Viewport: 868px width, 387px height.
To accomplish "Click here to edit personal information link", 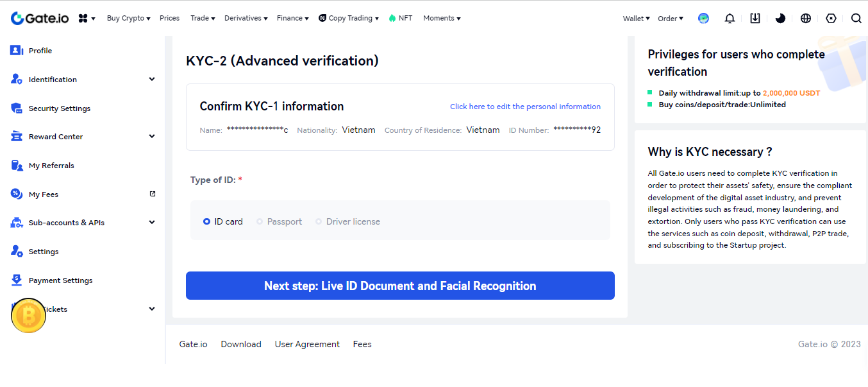I will 525,107.
